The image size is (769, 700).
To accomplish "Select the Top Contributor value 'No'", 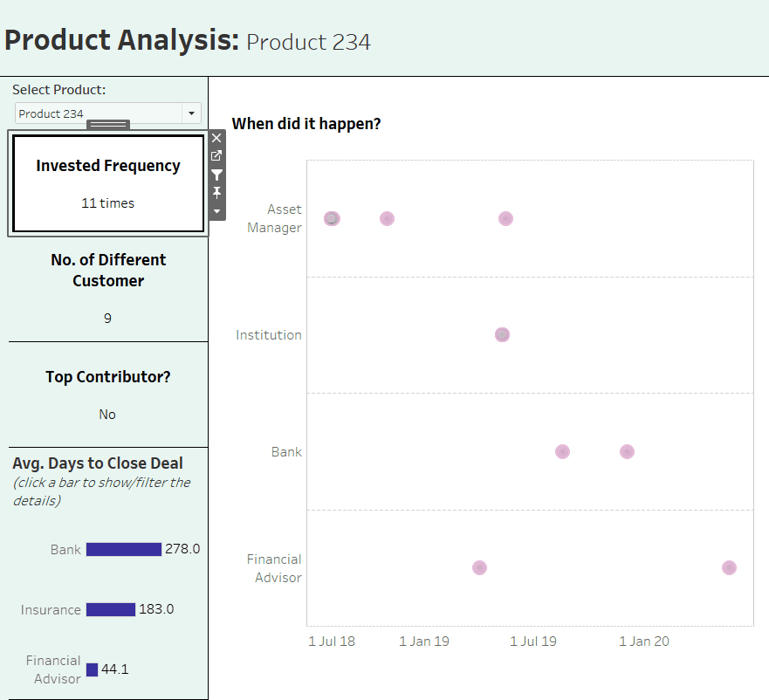I will [107, 415].
